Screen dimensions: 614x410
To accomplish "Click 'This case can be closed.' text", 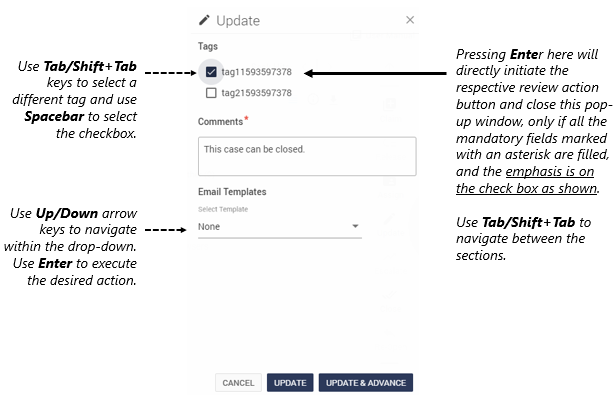I will click(x=254, y=149).
